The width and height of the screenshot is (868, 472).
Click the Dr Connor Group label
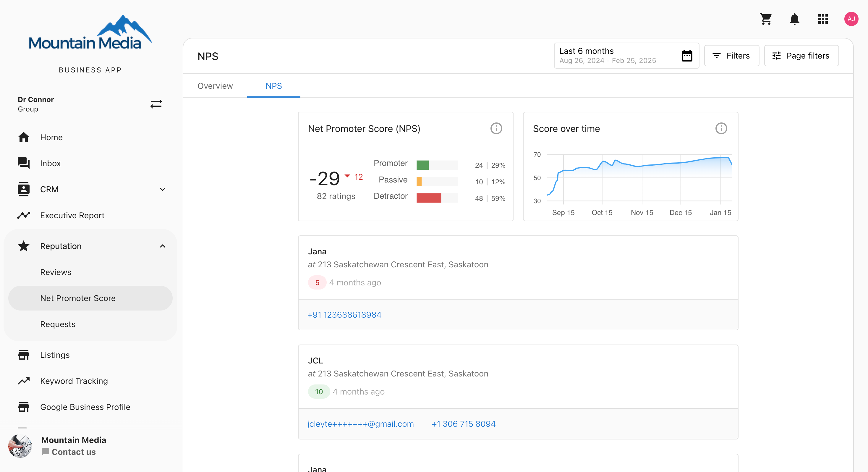[36, 104]
